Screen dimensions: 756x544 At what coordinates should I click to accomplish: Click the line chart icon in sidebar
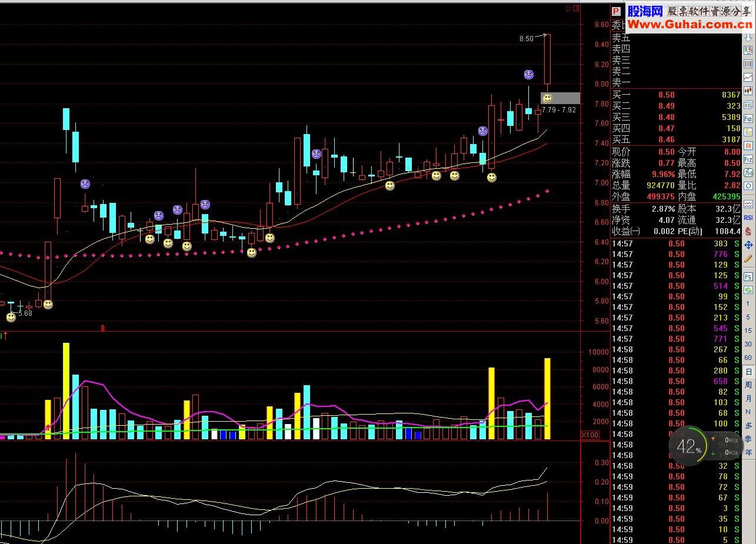[748, 77]
